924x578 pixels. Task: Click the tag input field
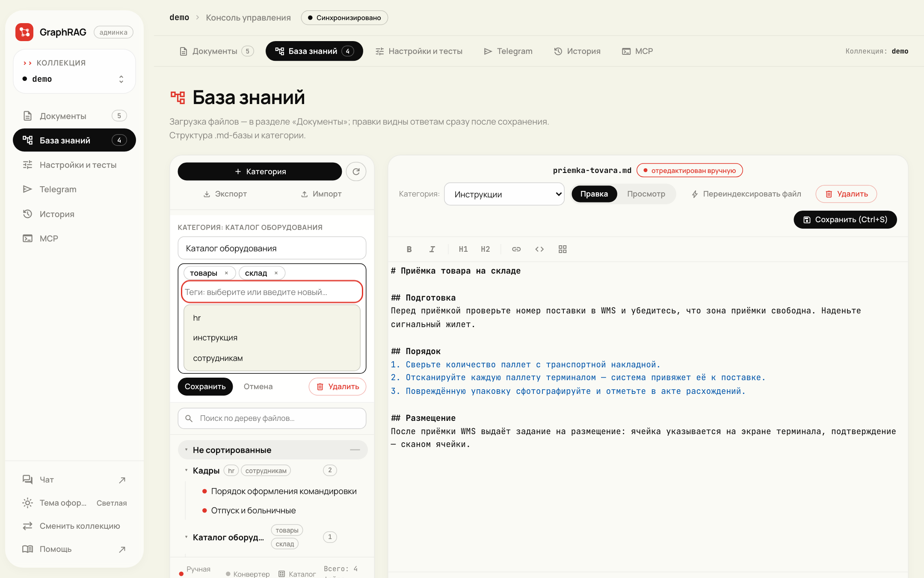(x=272, y=292)
